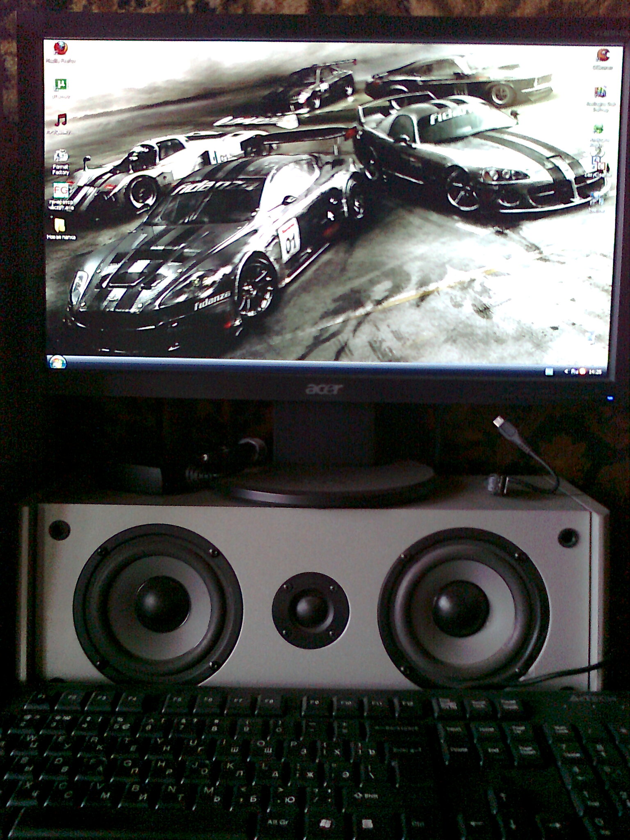Open the red music note shortcut
Viewport: 630px width, 840px height.
pos(61,124)
